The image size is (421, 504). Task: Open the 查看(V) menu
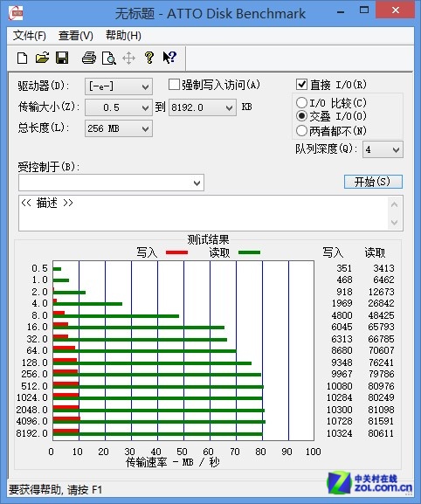pyautogui.click(x=76, y=36)
